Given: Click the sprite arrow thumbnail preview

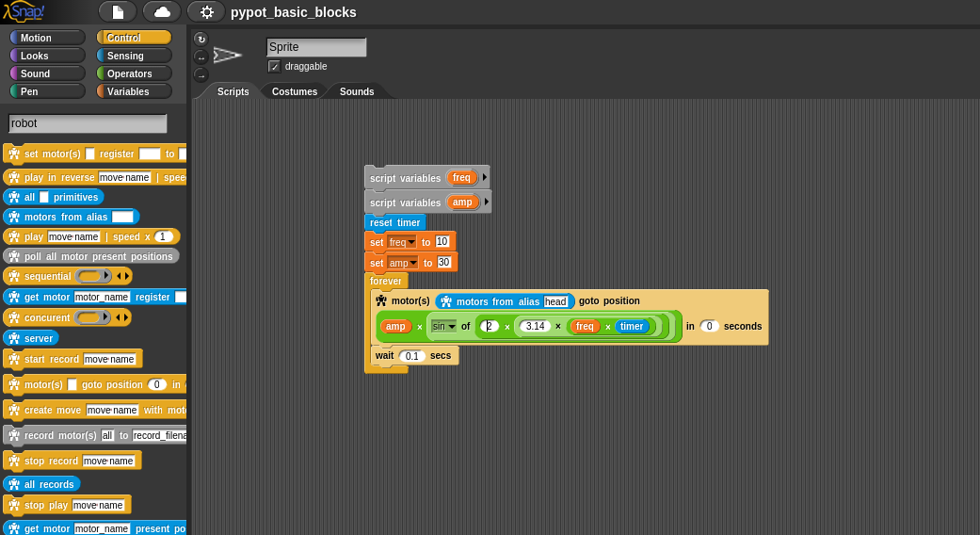Looking at the screenshot, I should point(228,56).
